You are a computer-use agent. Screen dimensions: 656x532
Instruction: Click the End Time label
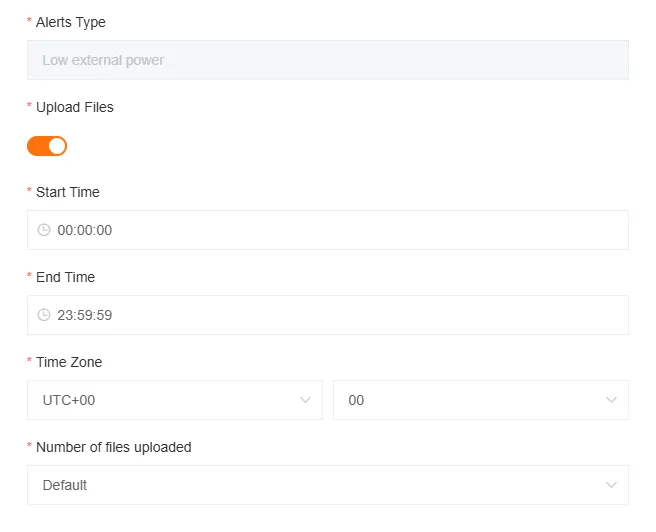(x=65, y=277)
